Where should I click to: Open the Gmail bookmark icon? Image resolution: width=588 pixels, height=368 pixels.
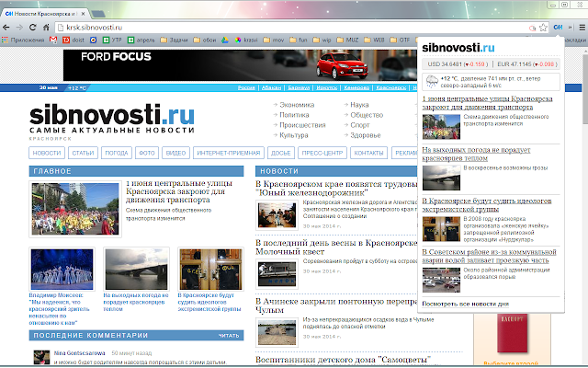pos(53,40)
